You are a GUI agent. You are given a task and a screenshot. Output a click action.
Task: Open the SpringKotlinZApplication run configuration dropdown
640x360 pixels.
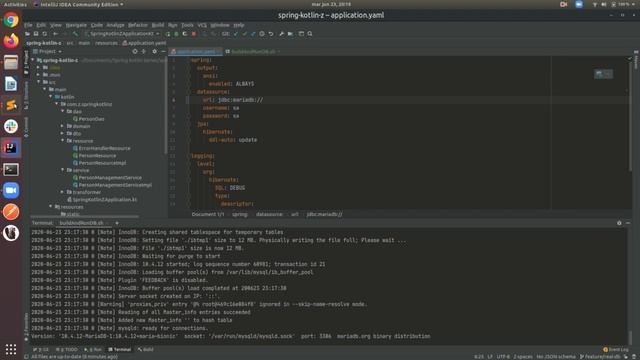click(x=121, y=34)
